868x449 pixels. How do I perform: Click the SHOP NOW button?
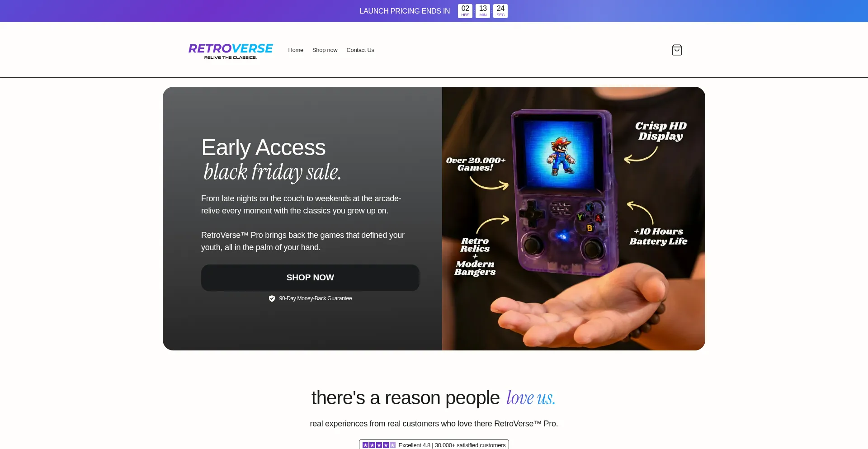310,278
